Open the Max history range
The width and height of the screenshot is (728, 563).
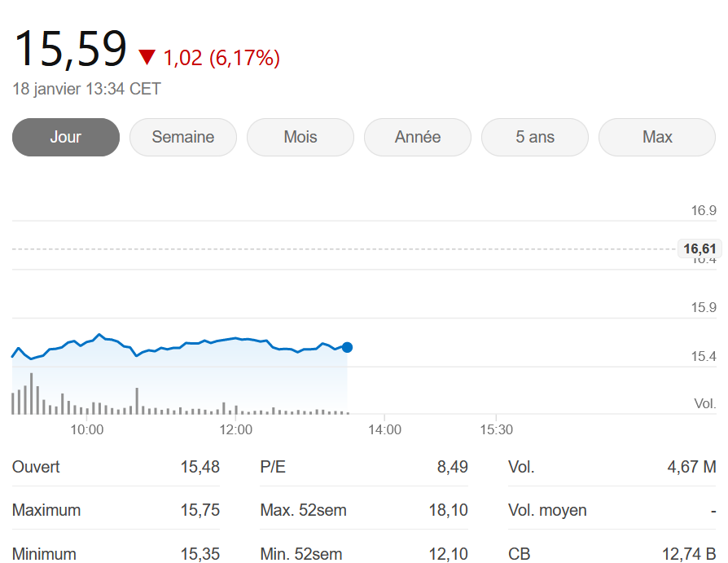[x=657, y=137]
